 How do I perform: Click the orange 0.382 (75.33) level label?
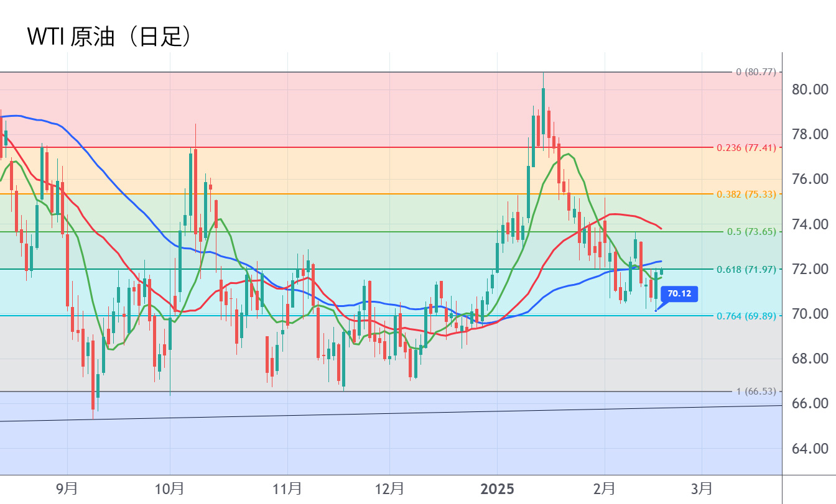pos(746,194)
